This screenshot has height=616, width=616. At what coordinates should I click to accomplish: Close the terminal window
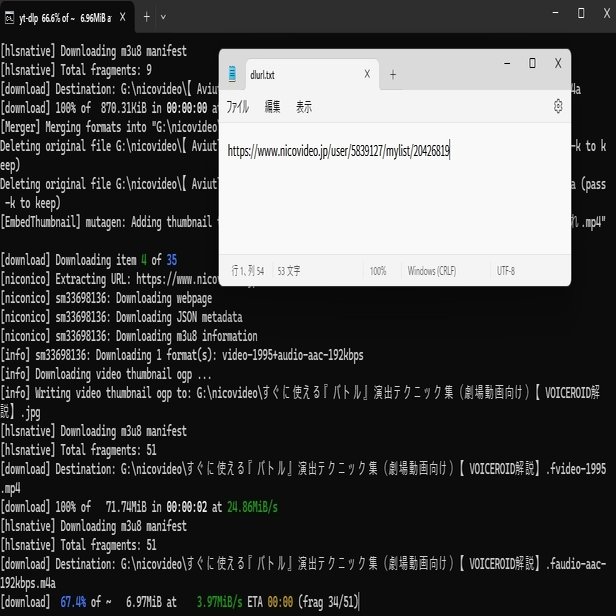coord(607,13)
